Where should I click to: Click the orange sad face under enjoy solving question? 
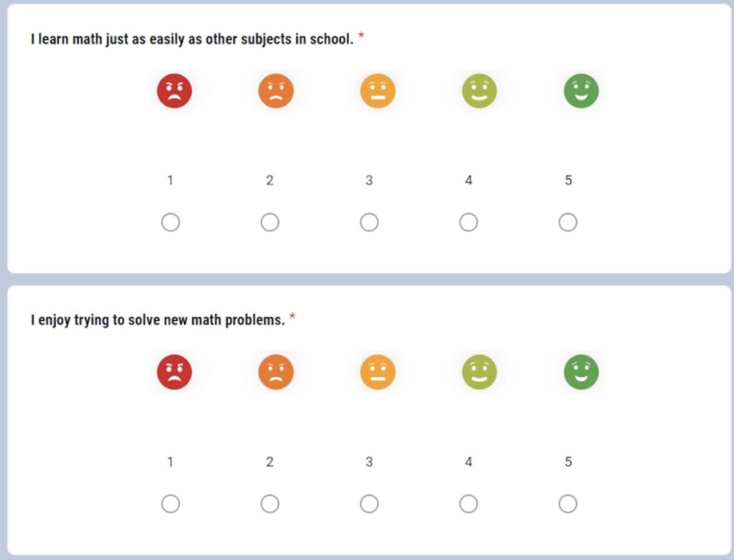[x=276, y=372]
